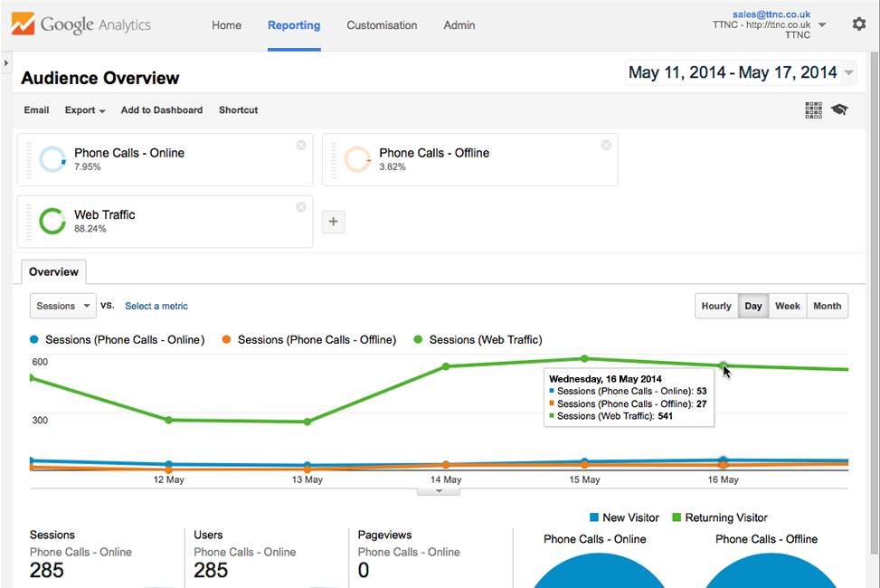The width and height of the screenshot is (880, 588).
Task: Open the settings gear icon
Action: click(858, 24)
